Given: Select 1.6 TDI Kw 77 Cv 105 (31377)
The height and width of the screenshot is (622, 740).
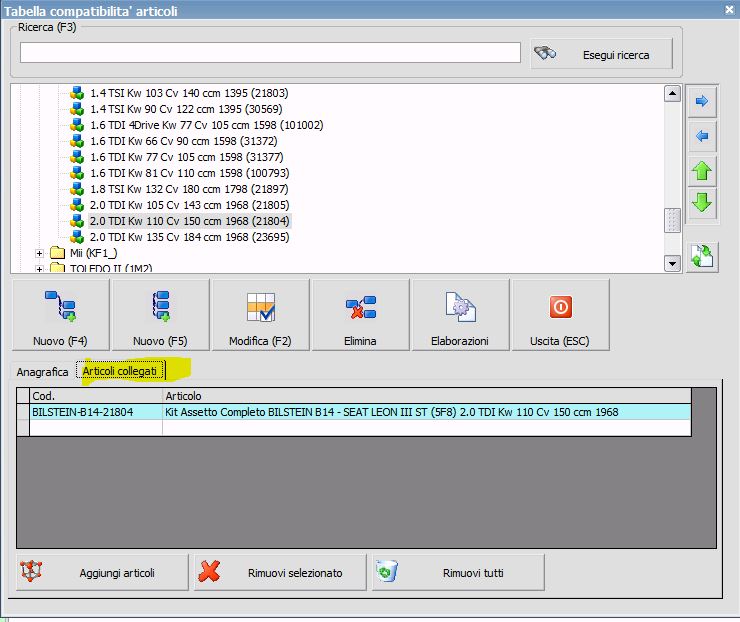Looking at the screenshot, I should click(x=186, y=157).
